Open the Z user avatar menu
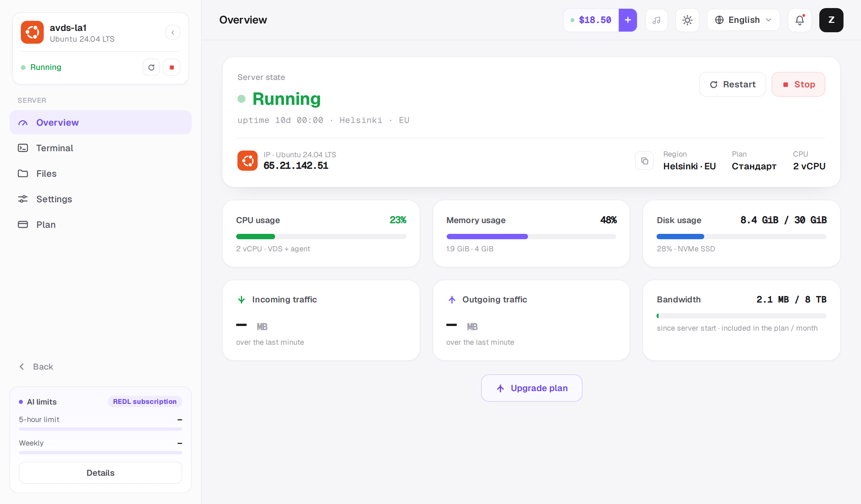 pos(831,20)
